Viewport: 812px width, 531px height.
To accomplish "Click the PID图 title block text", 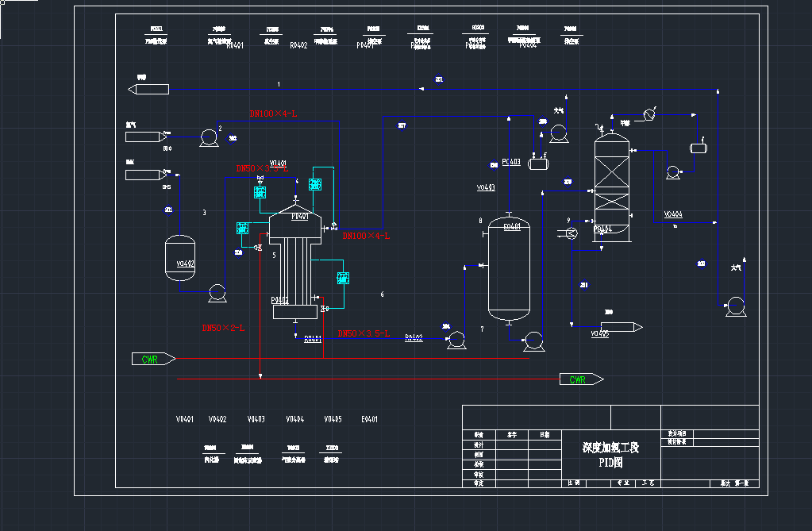I will click(610, 461).
